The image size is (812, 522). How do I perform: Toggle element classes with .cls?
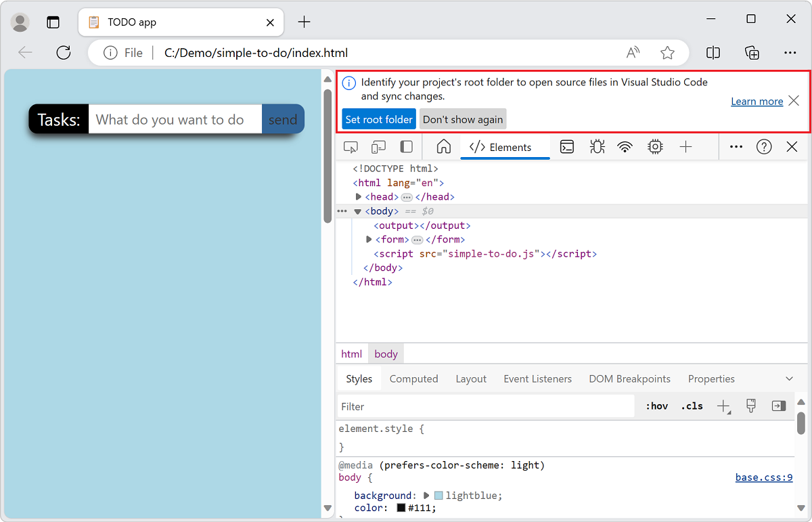coord(692,406)
